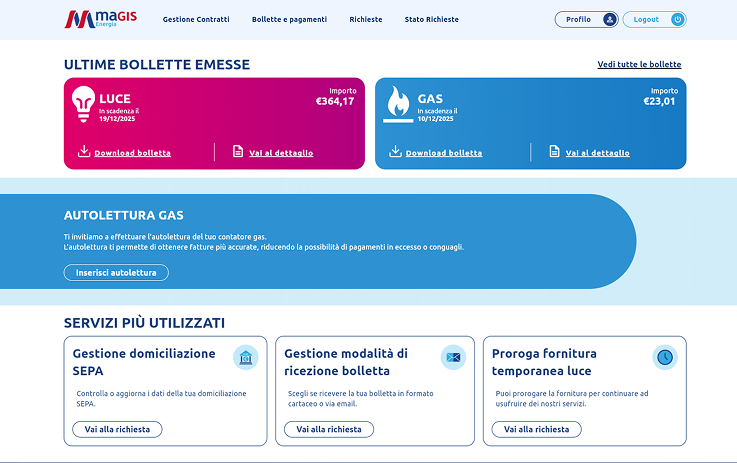737x463 pixels.
Task: Click the profile user icon
Action: click(609, 19)
